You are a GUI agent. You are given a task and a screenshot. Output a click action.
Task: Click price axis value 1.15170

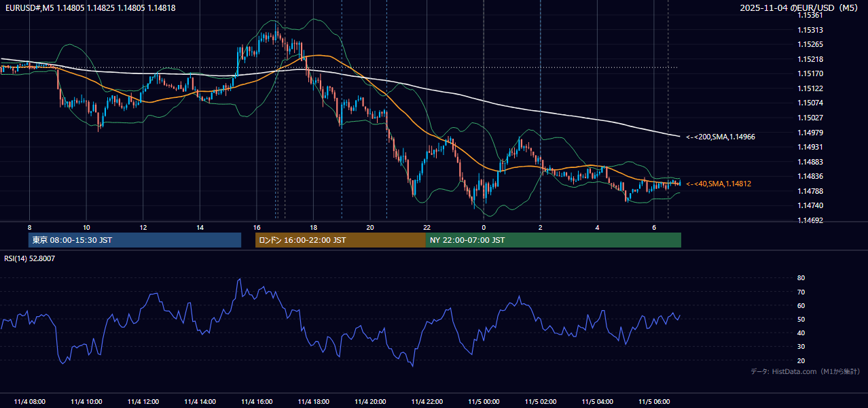[x=810, y=73]
